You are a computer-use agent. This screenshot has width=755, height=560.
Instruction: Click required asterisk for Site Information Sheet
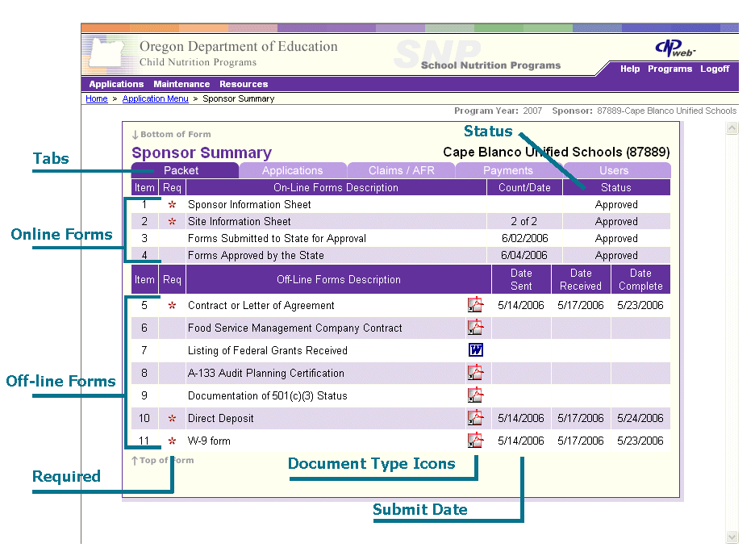click(172, 221)
